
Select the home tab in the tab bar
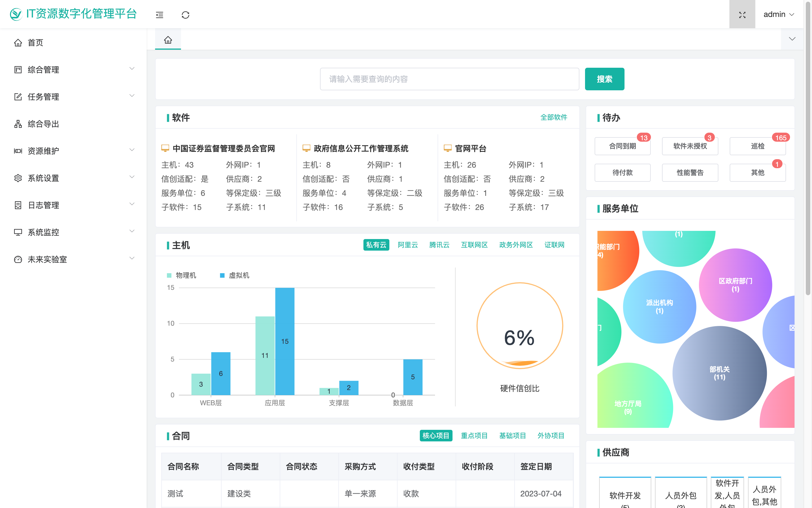(x=168, y=40)
